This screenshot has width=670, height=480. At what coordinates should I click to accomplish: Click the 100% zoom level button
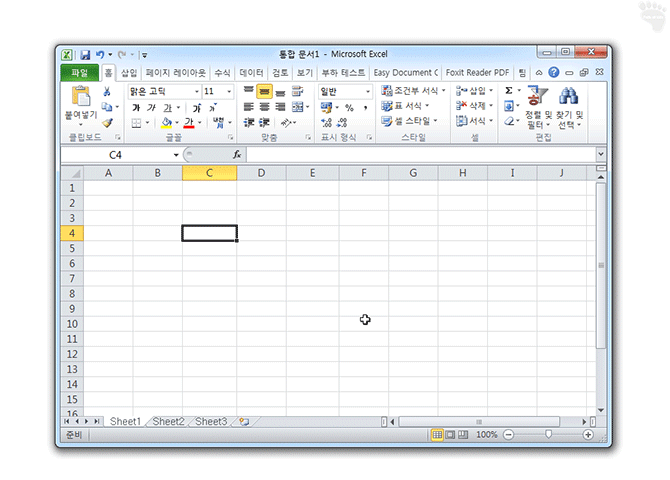click(487, 435)
